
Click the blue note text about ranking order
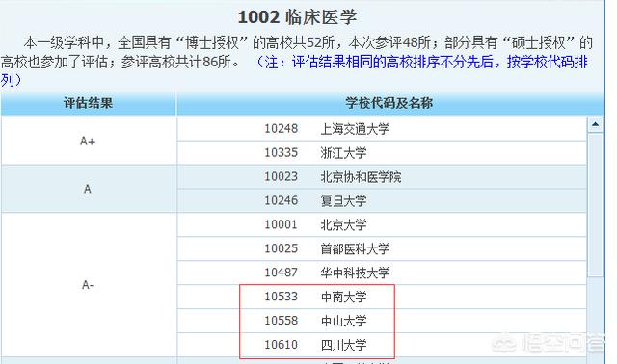tap(294, 70)
